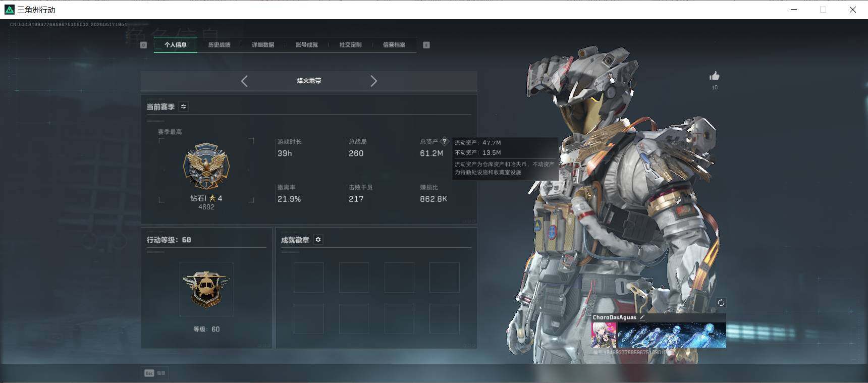
Task: Click the last empty badge slot in top row
Action: pyautogui.click(x=444, y=277)
